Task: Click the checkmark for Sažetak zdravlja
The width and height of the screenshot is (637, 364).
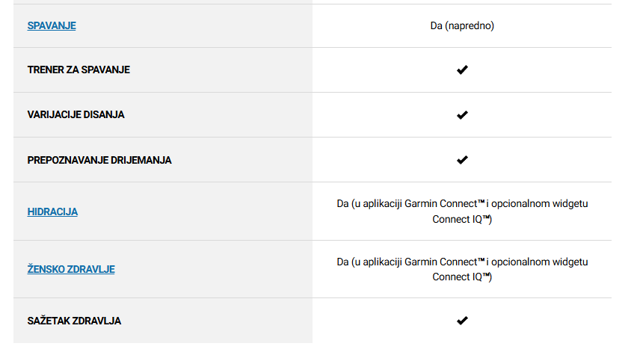Action: (462, 321)
